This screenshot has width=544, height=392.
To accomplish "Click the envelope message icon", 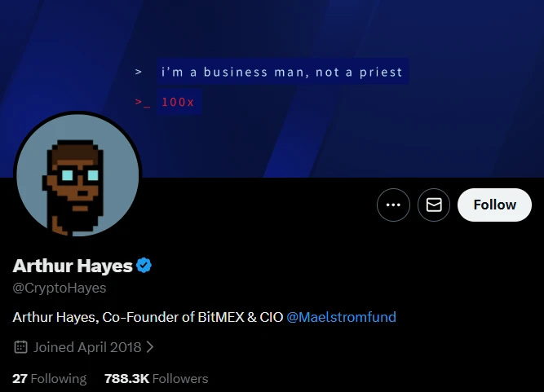I will (x=434, y=205).
